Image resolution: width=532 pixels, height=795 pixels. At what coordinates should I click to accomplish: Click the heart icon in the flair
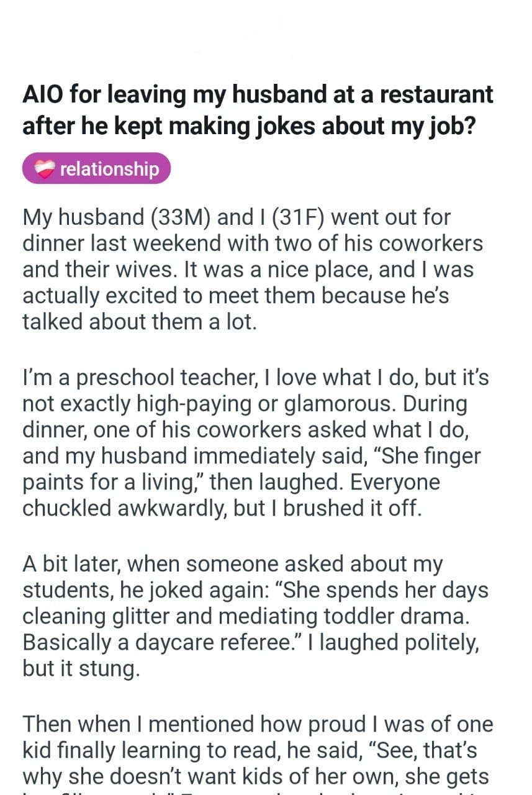[x=45, y=169]
